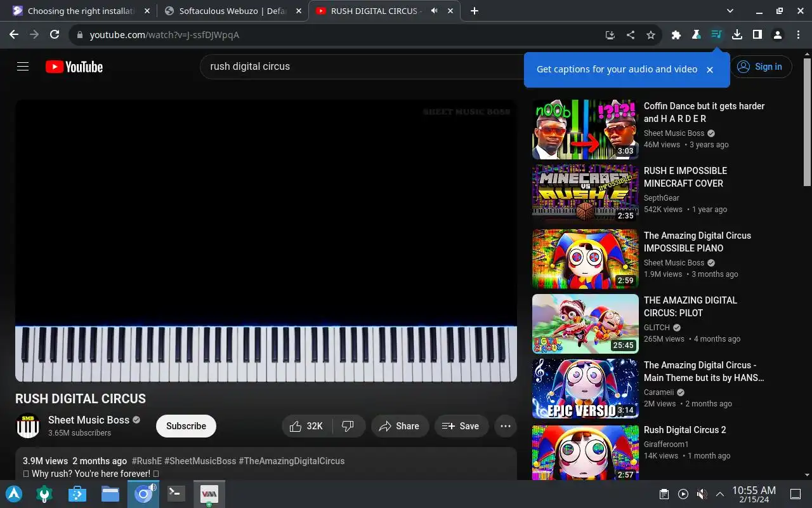Click Sign in to YouTube
Screen dimensions: 812x508
761,67
